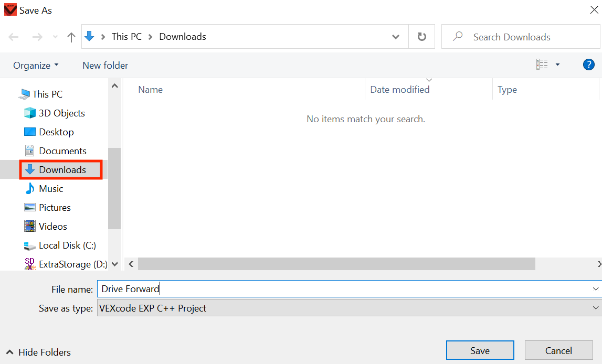This screenshot has width=602, height=364.
Task: Select ExtraStorage (D:) drive in sidebar
Action: pos(73,264)
